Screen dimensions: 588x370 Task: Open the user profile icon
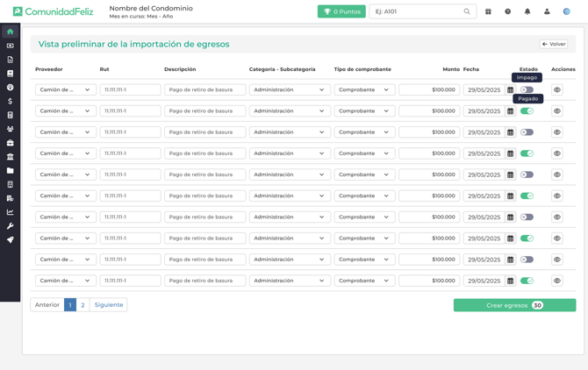[x=547, y=12]
